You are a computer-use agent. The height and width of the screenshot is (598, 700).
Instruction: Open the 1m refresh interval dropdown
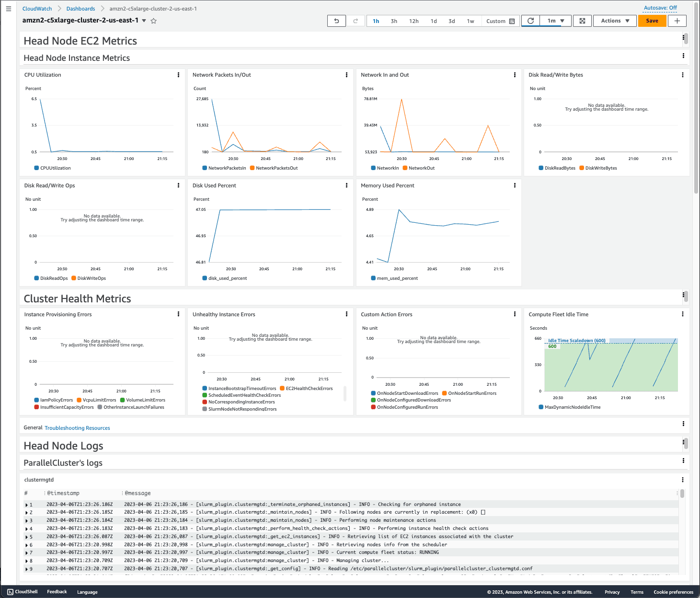pyautogui.click(x=554, y=21)
